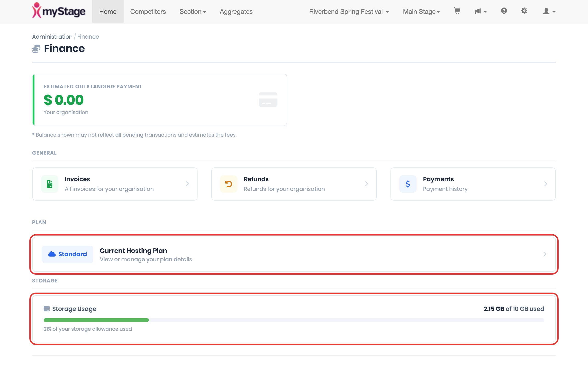
Task: Click the Finance page heading
Action: point(64,49)
